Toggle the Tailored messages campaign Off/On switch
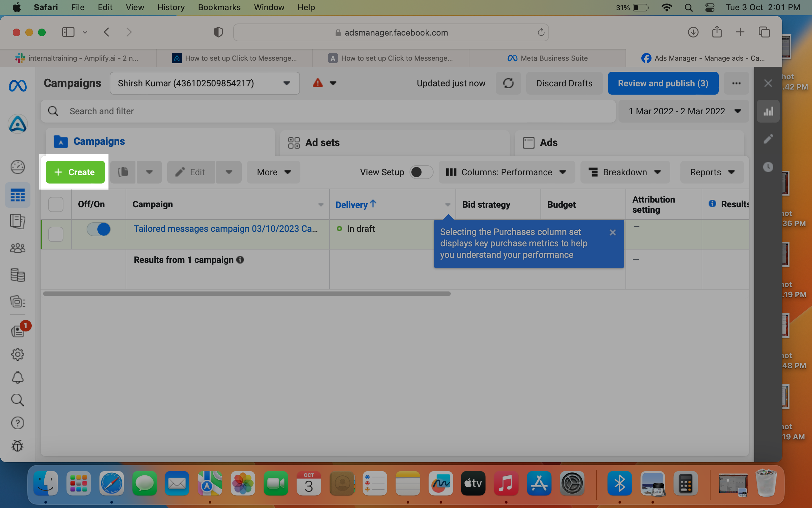Screen dimensions: 812x508 [98, 229]
